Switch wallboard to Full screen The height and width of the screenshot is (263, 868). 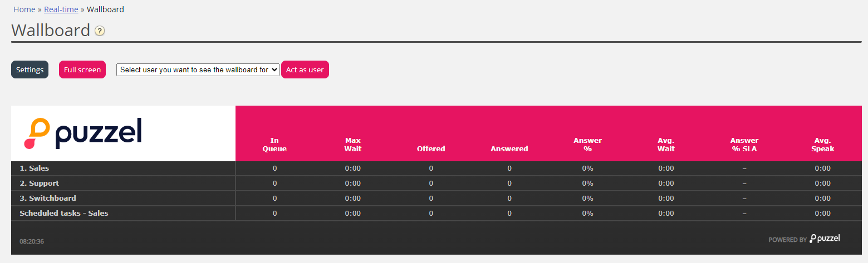point(82,70)
